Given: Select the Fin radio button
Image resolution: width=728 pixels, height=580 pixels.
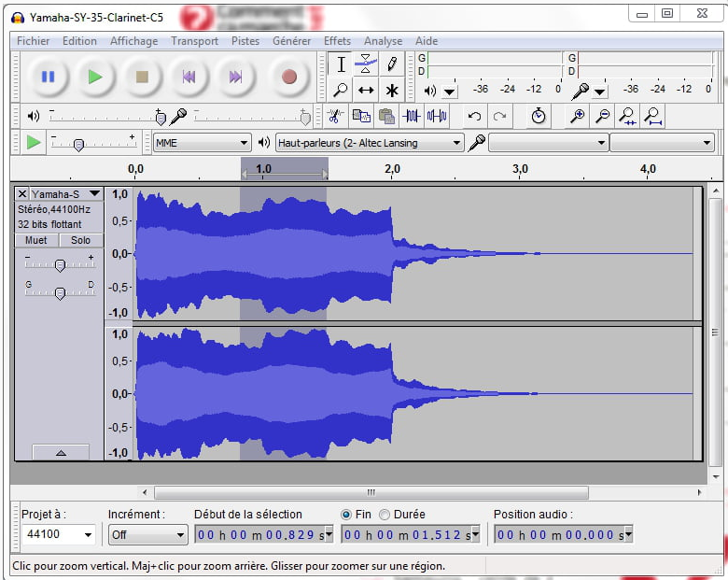Looking at the screenshot, I should [x=346, y=515].
